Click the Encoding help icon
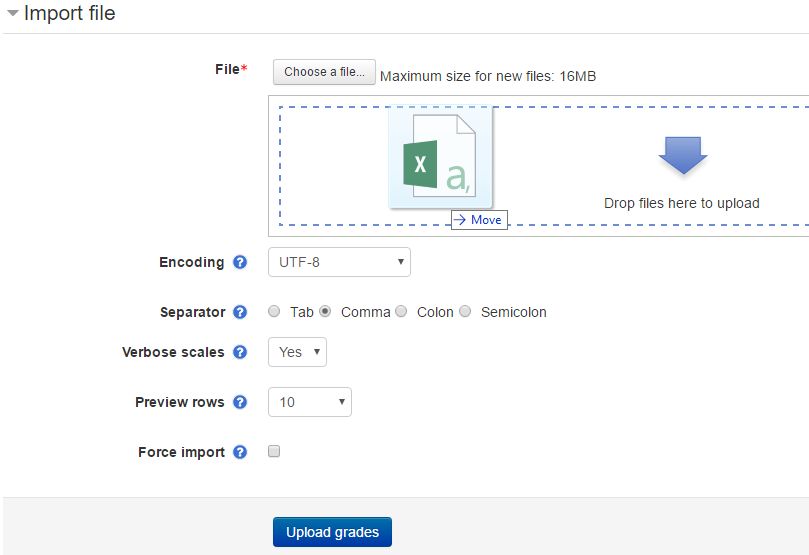Image resolution: width=809 pixels, height=555 pixels. (x=240, y=262)
